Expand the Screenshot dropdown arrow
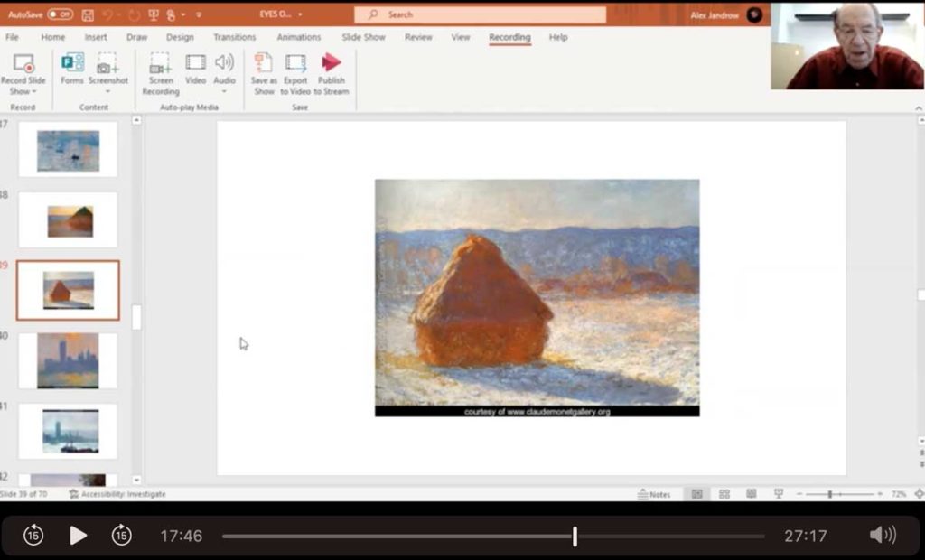 coord(108,92)
